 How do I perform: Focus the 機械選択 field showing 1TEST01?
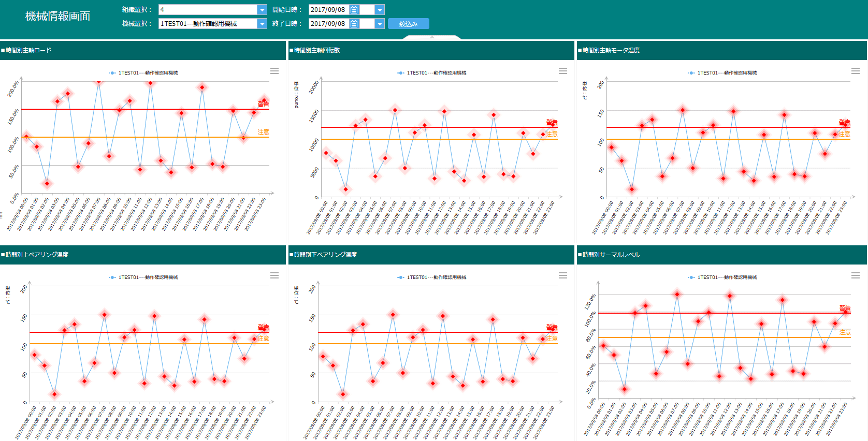pos(208,24)
